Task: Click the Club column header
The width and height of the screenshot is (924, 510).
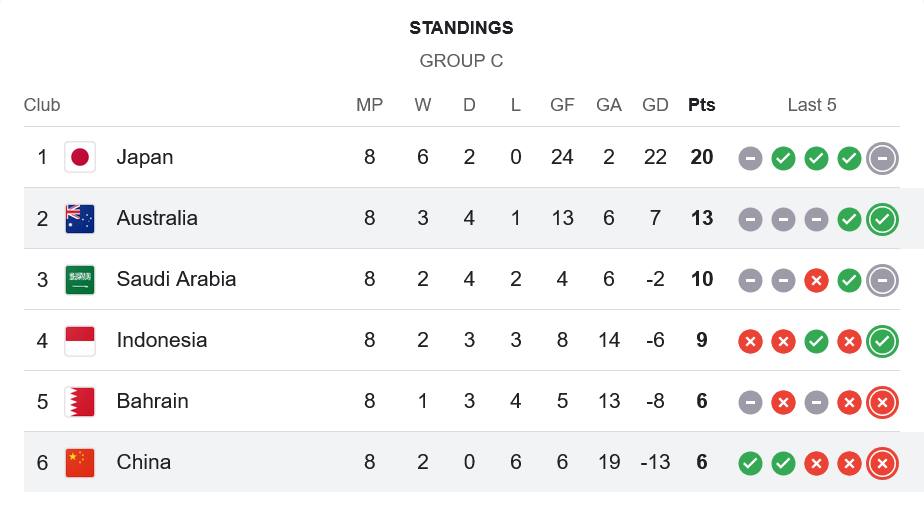Action: pyautogui.click(x=42, y=105)
